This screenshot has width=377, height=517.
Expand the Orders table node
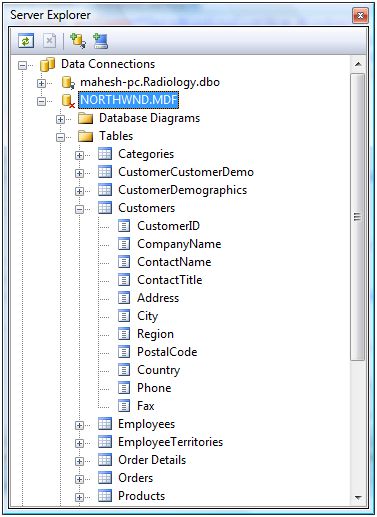[x=79, y=479]
